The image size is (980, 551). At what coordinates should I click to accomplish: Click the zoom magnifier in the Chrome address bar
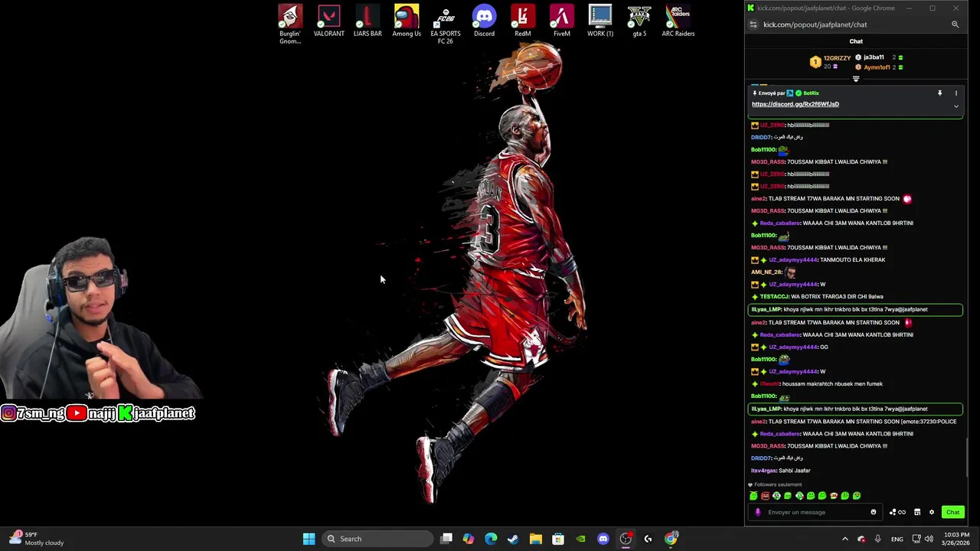pos(955,24)
